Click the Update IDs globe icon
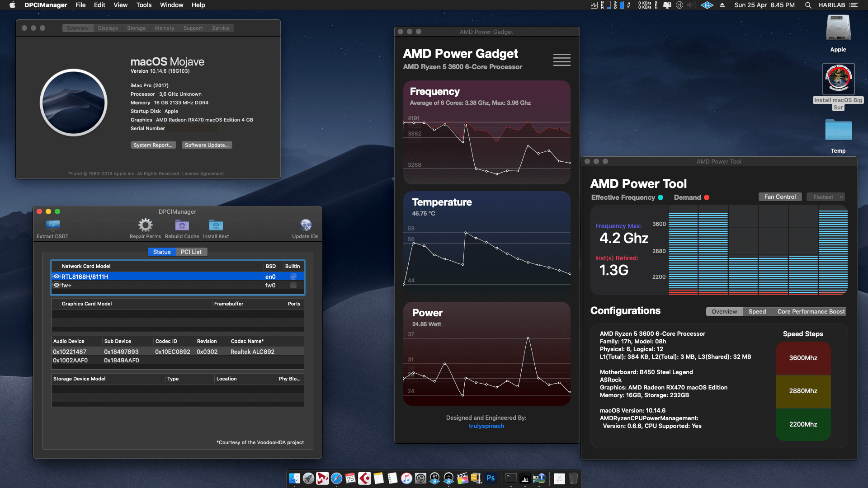Image resolution: width=868 pixels, height=488 pixels. (305, 225)
